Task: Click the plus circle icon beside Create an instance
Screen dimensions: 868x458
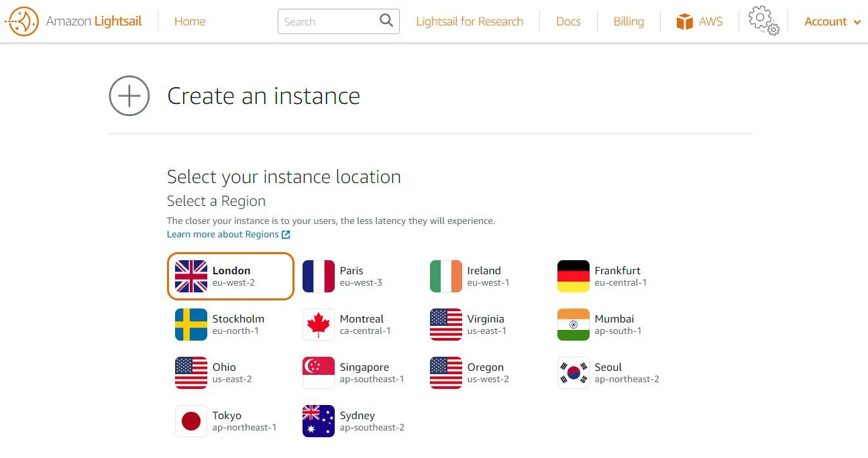Action: pyautogui.click(x=129, y=96)
